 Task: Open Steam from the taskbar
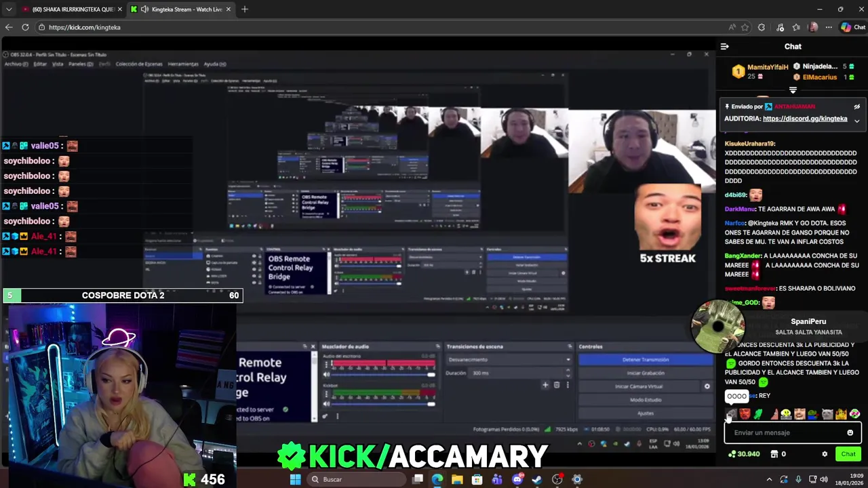537,479
